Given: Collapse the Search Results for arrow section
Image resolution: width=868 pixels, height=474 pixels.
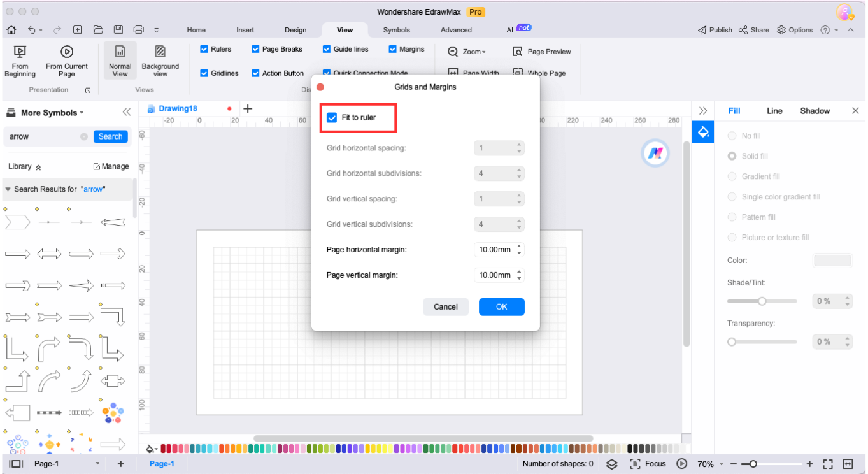Looking at the screenshot, I should click(x=8, y=189).
